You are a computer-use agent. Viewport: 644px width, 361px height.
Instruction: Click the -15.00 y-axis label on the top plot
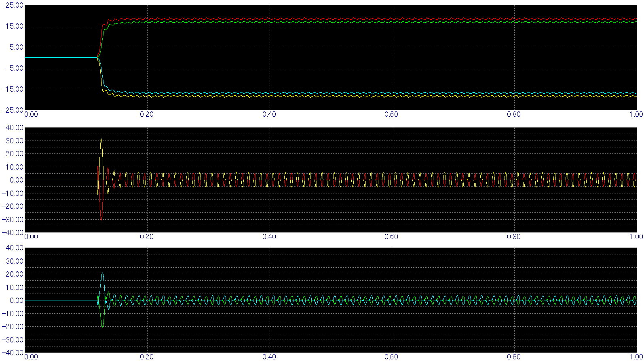click(13, 89)
